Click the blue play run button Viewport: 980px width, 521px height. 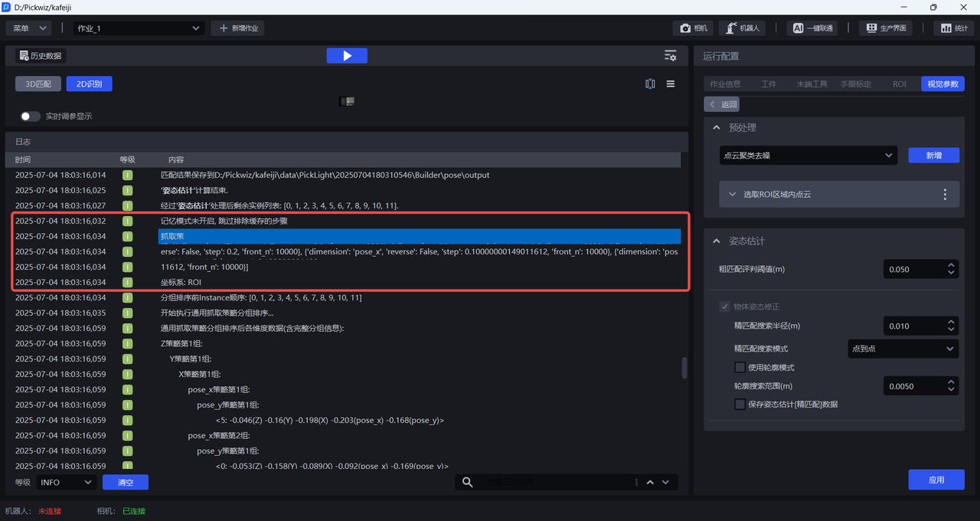click(x=347, y=56)
